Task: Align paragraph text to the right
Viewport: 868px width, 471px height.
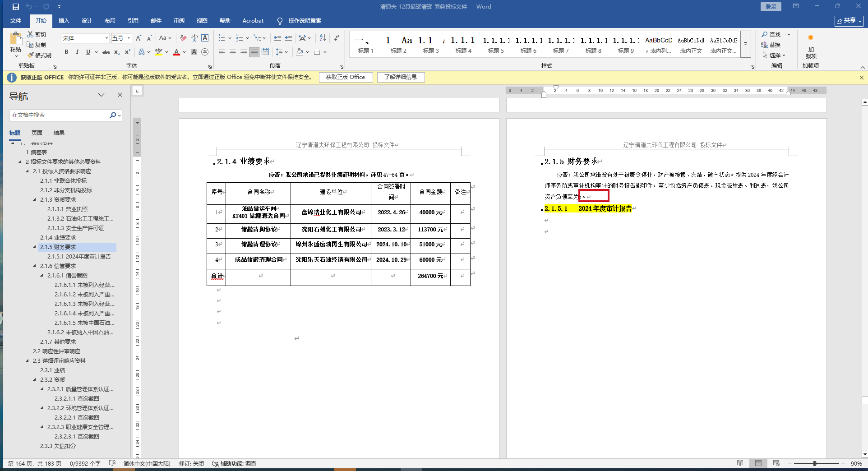Action: pyautogui.click(x=244, y=52)
